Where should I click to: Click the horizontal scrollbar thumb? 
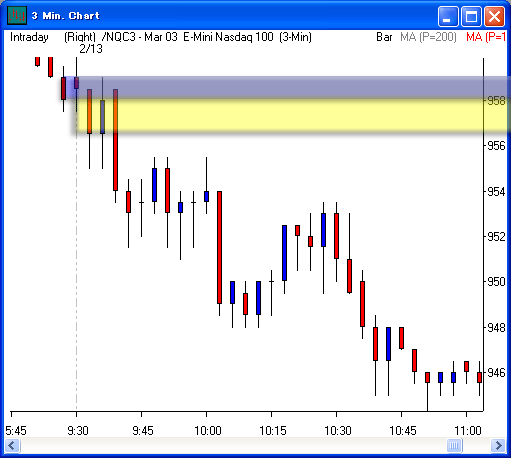click(455, 445)
